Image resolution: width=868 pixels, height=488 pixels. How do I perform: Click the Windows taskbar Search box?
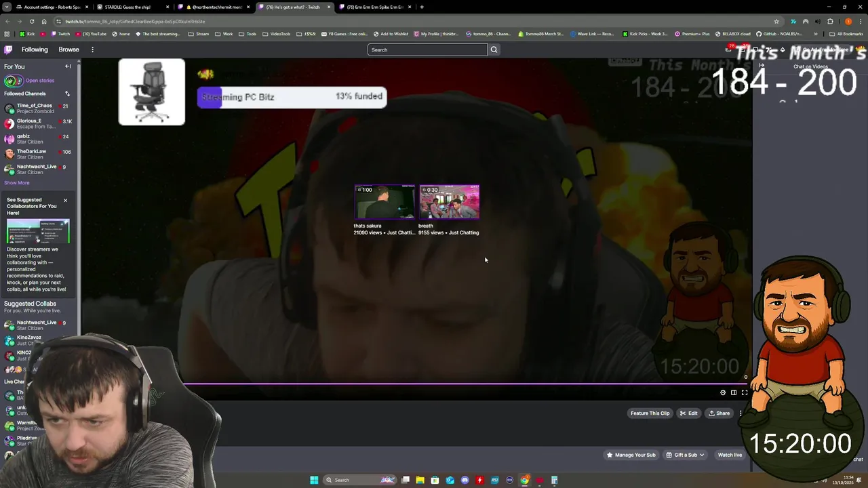(359, 480)
